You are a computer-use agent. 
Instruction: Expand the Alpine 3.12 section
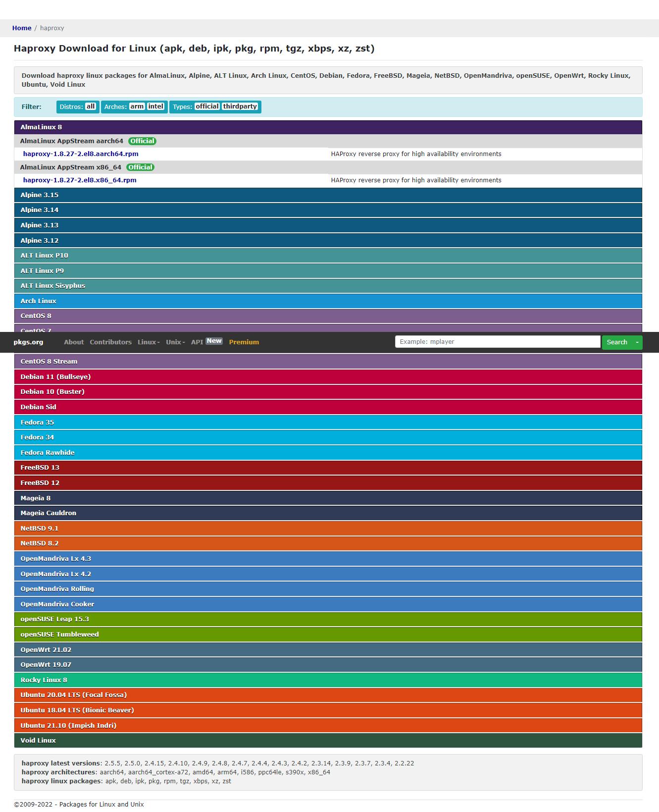[328, 241]
